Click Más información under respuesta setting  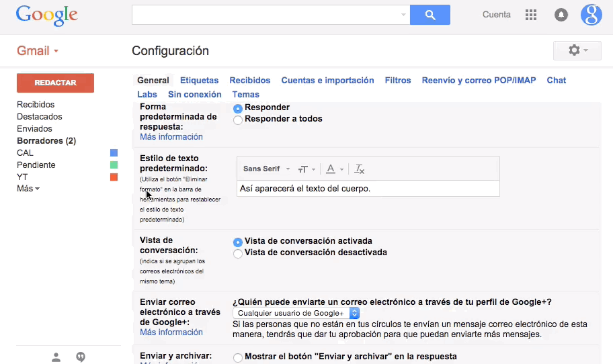[171, 137]
